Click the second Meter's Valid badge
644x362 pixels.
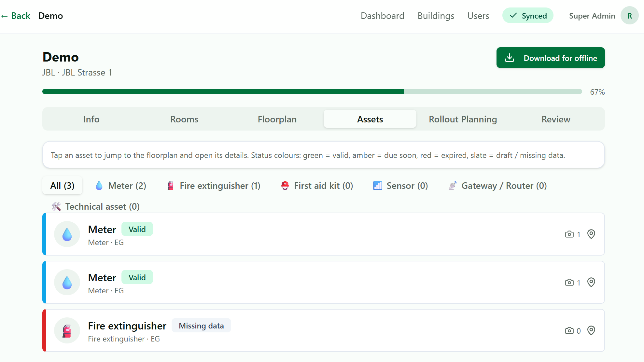pyautogui.click(x=137, y=277)
